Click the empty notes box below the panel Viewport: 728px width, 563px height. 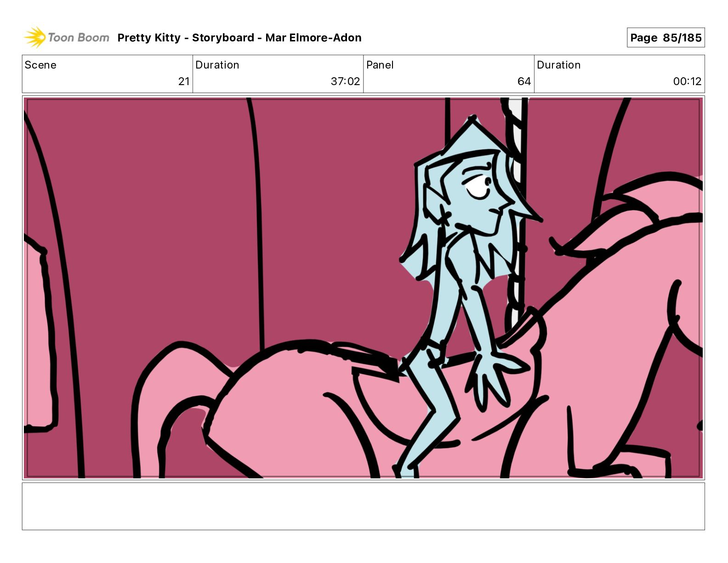pos(364,506)
